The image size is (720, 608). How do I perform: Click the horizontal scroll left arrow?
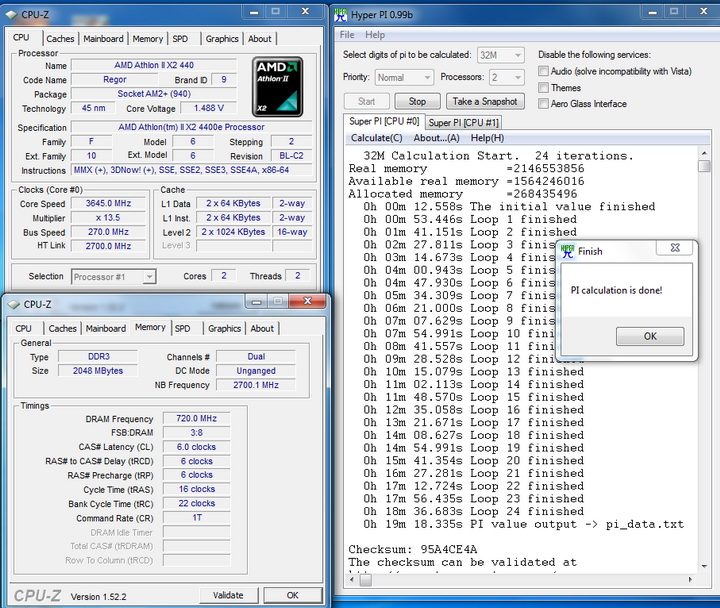pyautogui.click(x=352, y=580)
